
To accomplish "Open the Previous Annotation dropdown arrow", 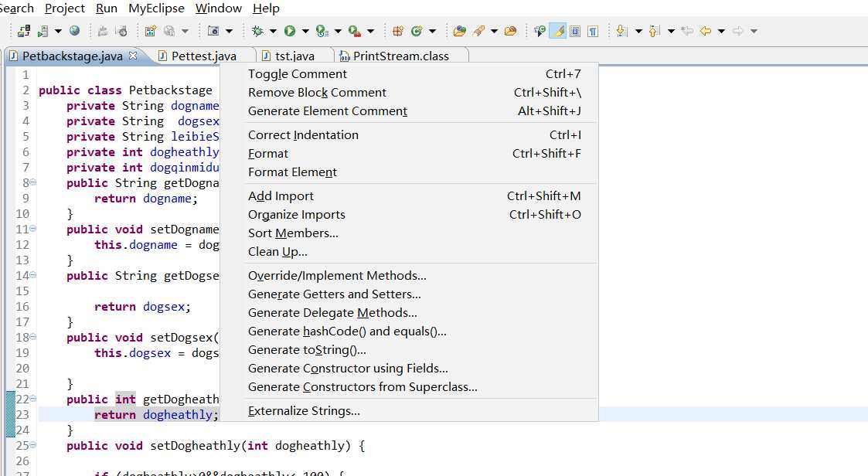I will [x=671, y=31].
